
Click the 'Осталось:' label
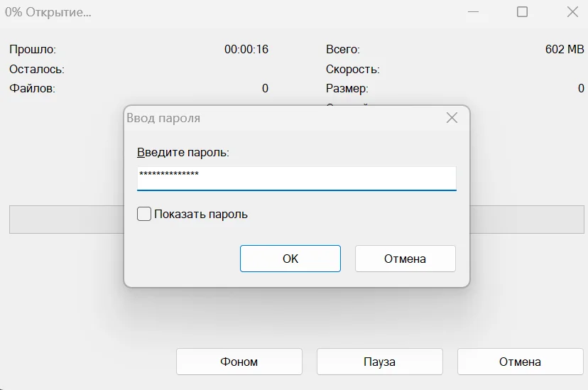point(37,69)
